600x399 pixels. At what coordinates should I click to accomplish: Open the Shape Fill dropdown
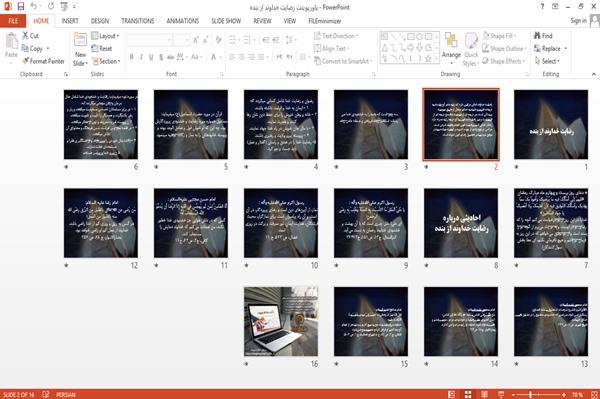point(499,36)
